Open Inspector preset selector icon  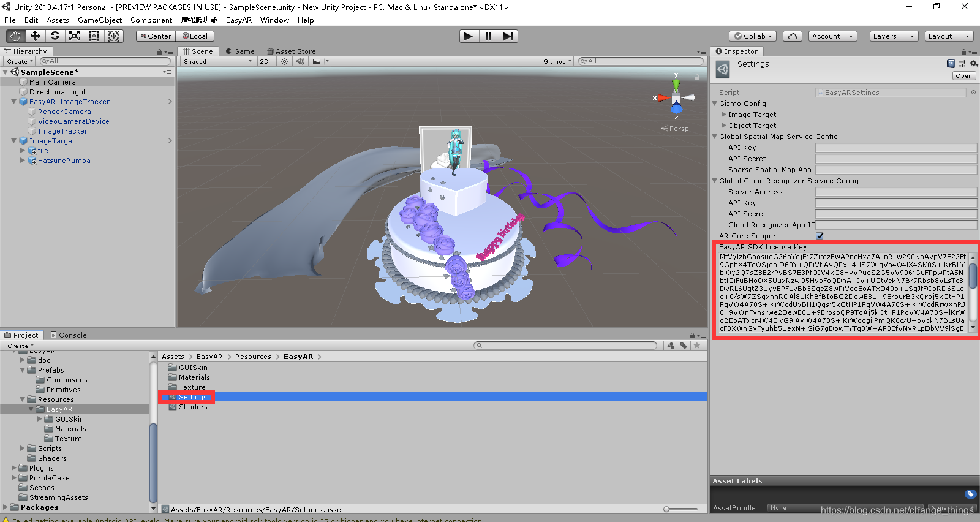pyautogui.click(x=962, y=64)
